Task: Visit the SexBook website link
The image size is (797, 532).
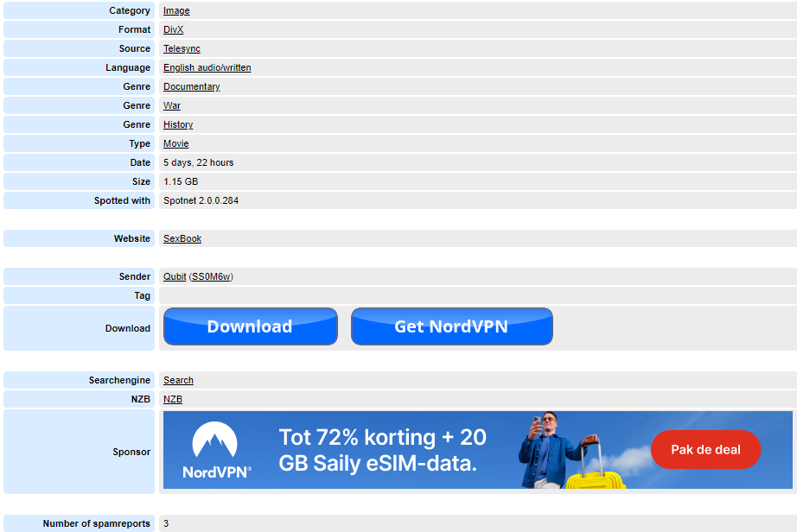Action: [182, 238]
